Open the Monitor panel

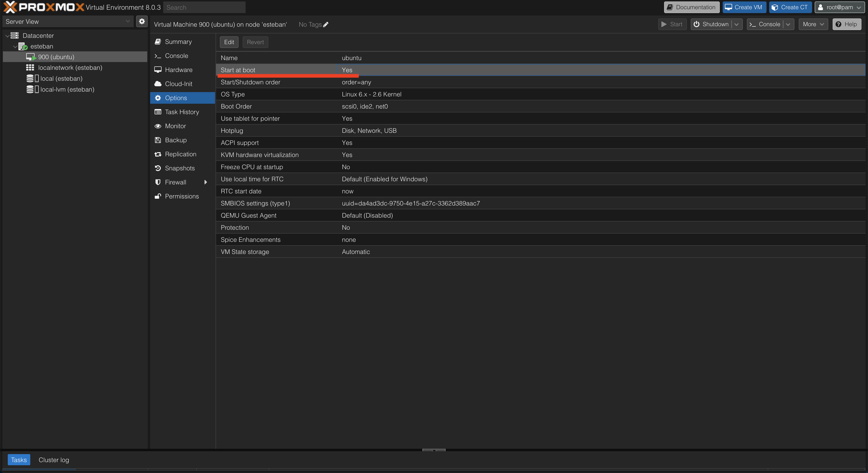(182, 126)
